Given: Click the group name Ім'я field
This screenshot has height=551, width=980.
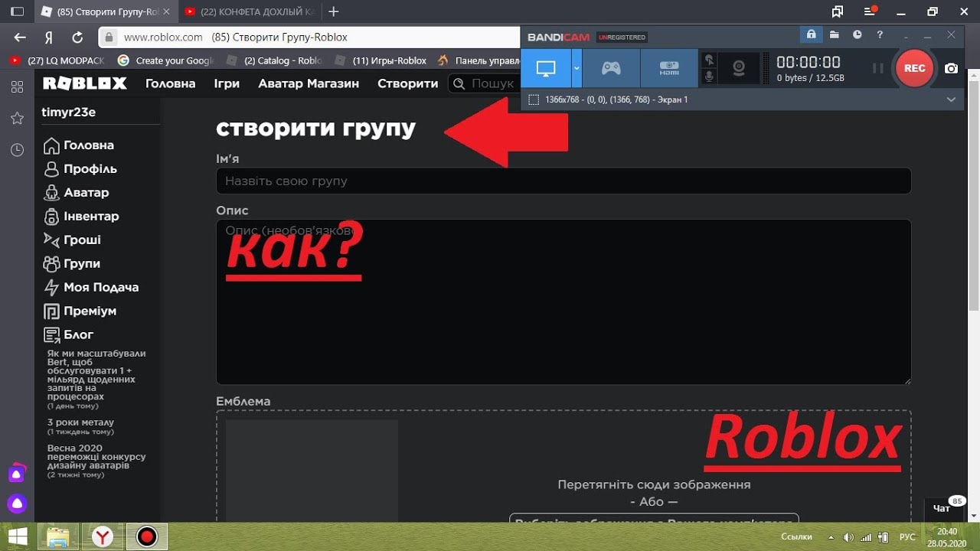Looking at the screenshot, I should point(563,181).
